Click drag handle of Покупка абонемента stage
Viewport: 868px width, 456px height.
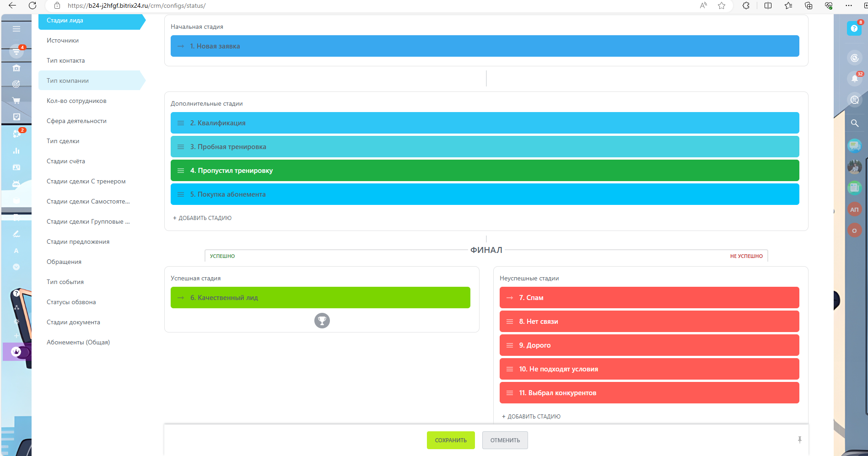point(181,194)
